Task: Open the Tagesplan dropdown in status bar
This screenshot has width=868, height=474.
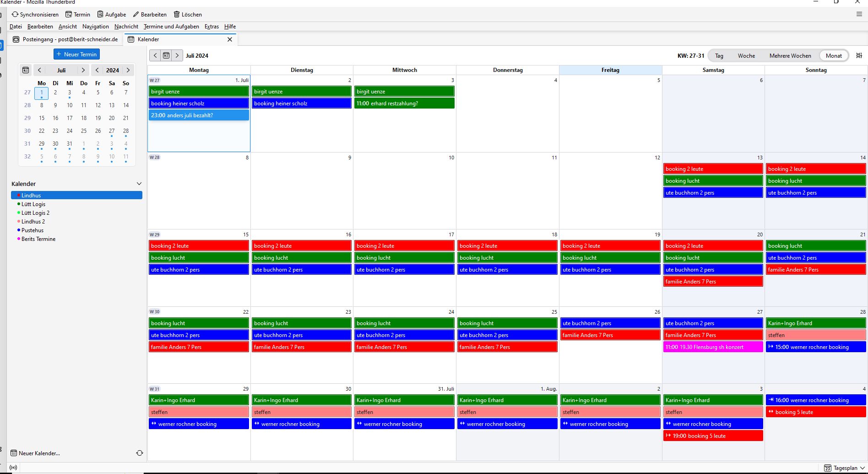Action: [x=845, y=468]
